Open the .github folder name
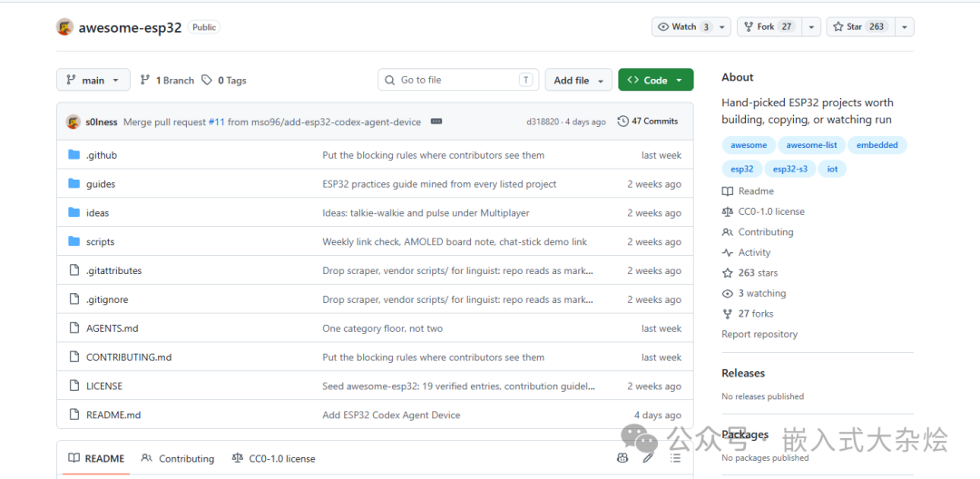The height and width of the screenshot is (479, 980). coord(102,155)
